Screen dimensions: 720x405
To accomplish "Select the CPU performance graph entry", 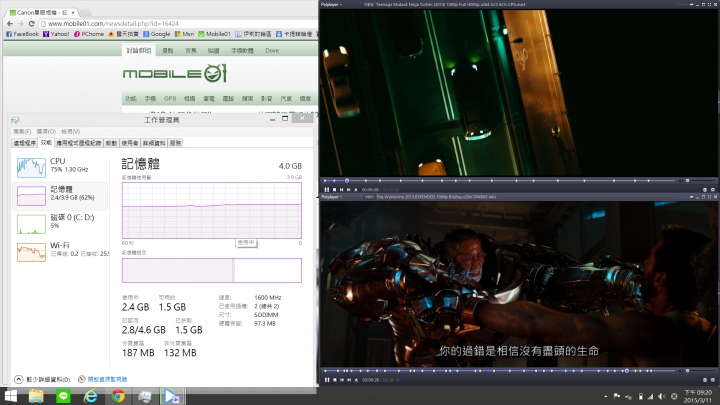I will point(60,167).
